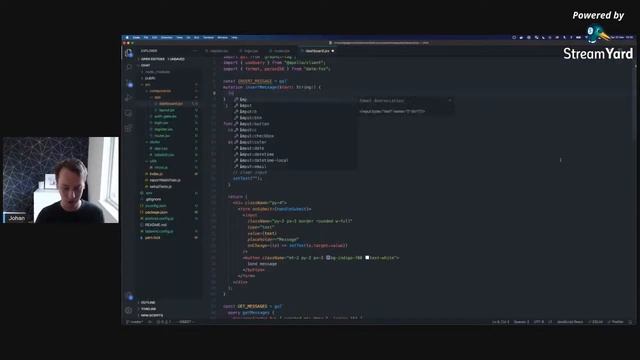Click the cursor position indicator in status bar
The width and height of the screenshot is (640, 360).
click(500, 322)
